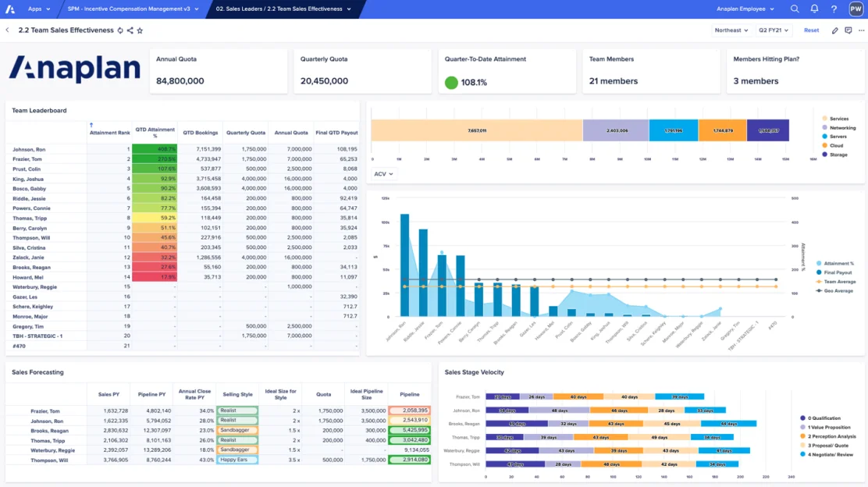Open the Northeast region dropdown
This screenshot has width=868, height=487.
[731, 30]
